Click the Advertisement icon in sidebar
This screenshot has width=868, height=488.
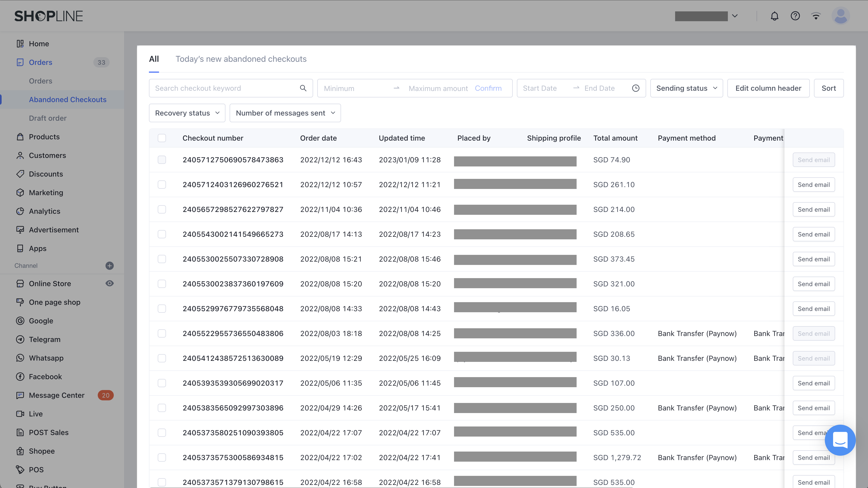20,230
